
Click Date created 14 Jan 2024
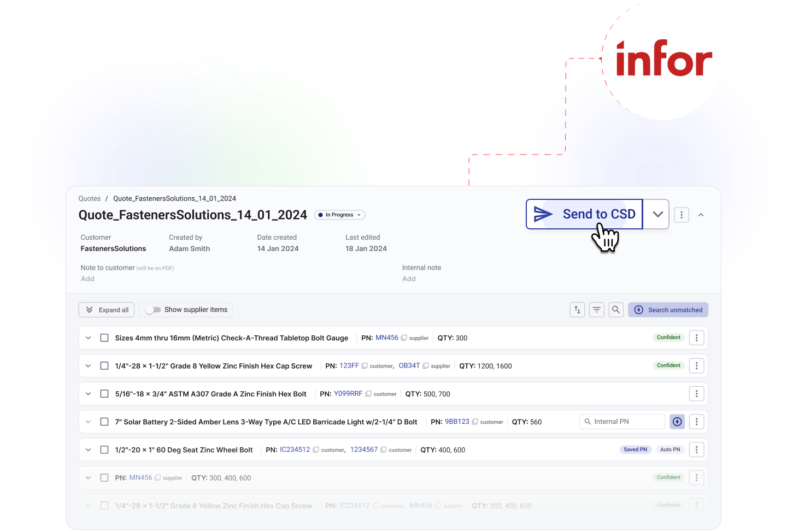[x=278, y=249]
